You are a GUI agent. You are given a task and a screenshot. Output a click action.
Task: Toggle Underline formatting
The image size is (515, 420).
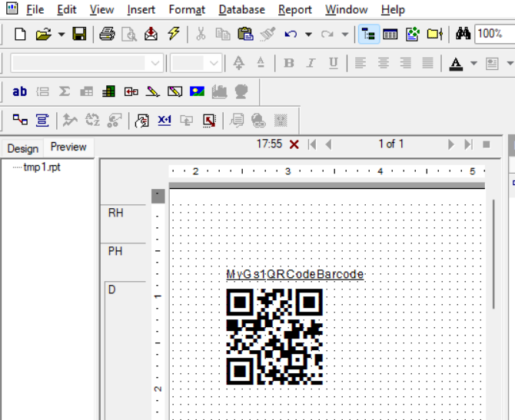(x=334, y=63)
